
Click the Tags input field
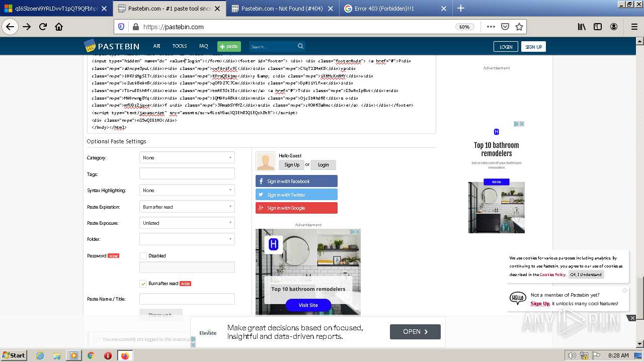click(187, 173)
